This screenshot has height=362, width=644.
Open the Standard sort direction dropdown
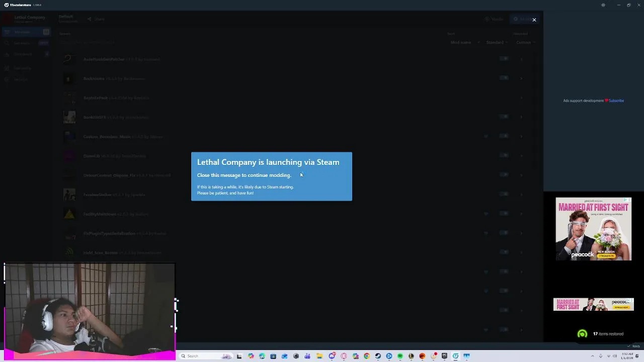497,42
